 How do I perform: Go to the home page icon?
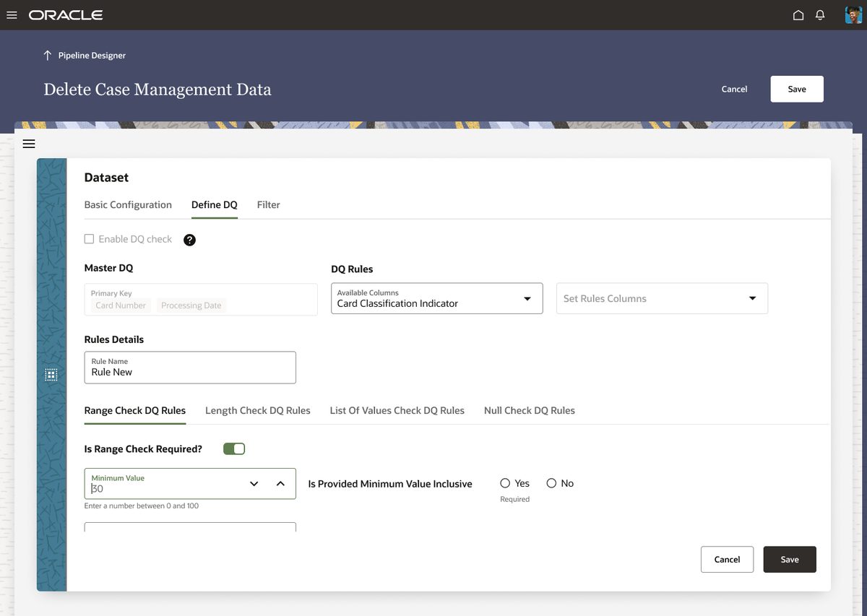click(x=798, y=15)
